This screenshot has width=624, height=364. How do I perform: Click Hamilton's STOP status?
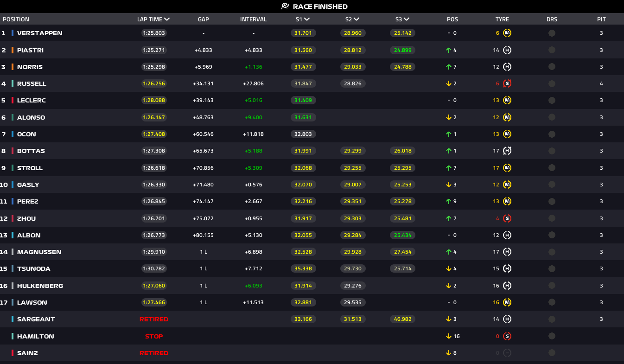154,336
